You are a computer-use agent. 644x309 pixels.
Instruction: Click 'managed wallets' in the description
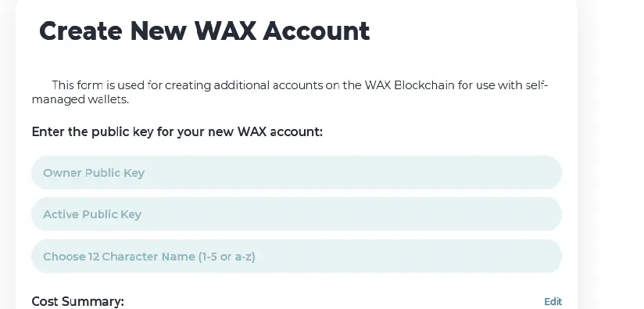click(80, 99)
